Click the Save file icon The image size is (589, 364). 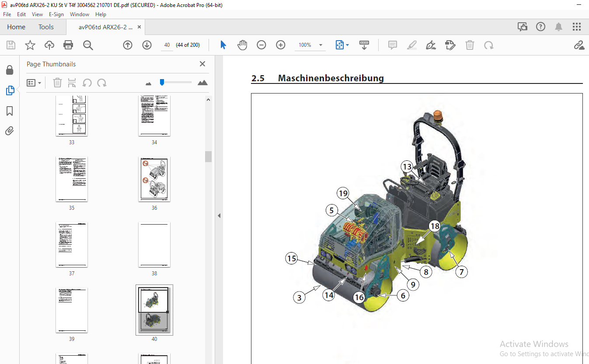11,45
